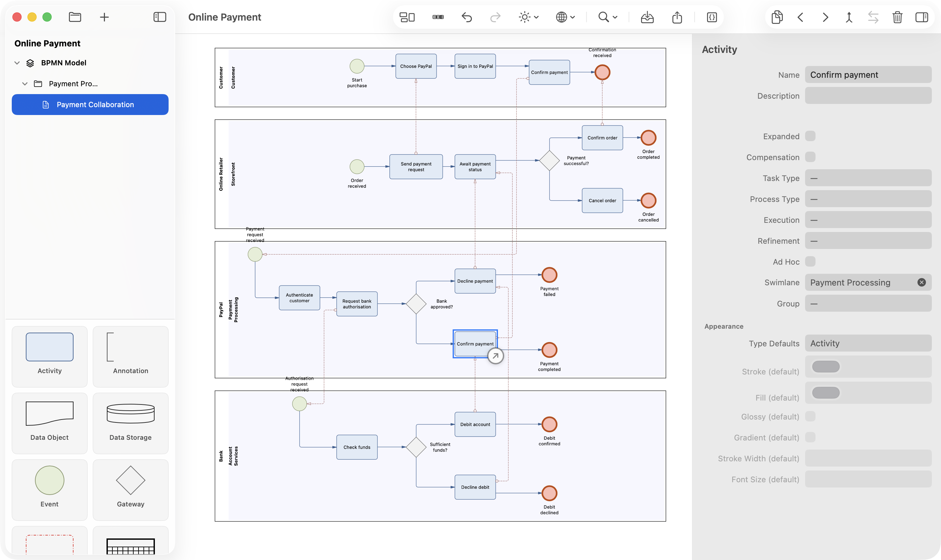The image size is (941, 560).
Task: Open the share export icon
Action: pos(677,17)
